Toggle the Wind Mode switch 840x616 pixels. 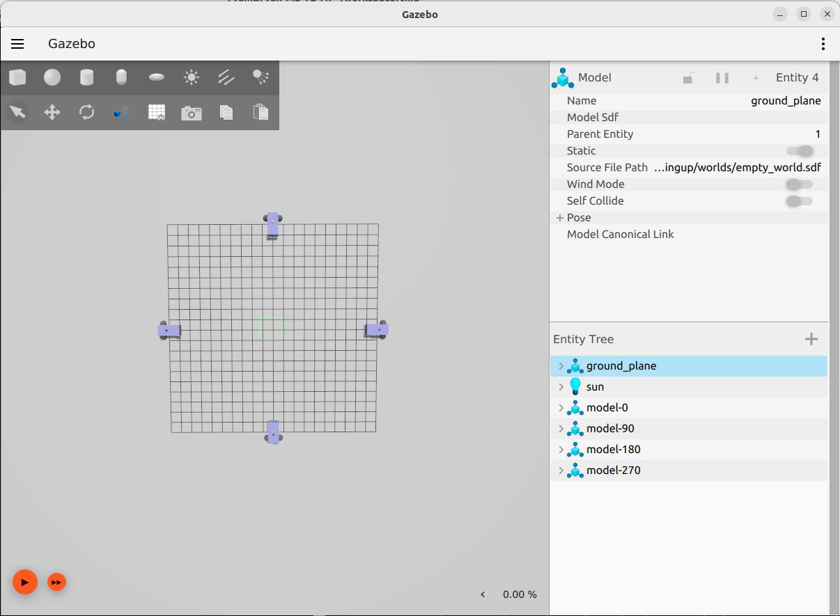click(x=800, y=184)
